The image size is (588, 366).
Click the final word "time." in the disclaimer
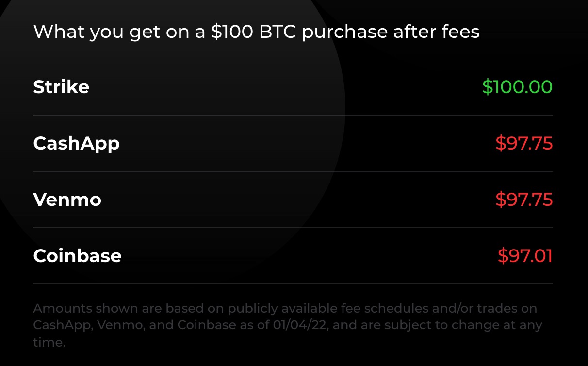[x=49, y=342]
